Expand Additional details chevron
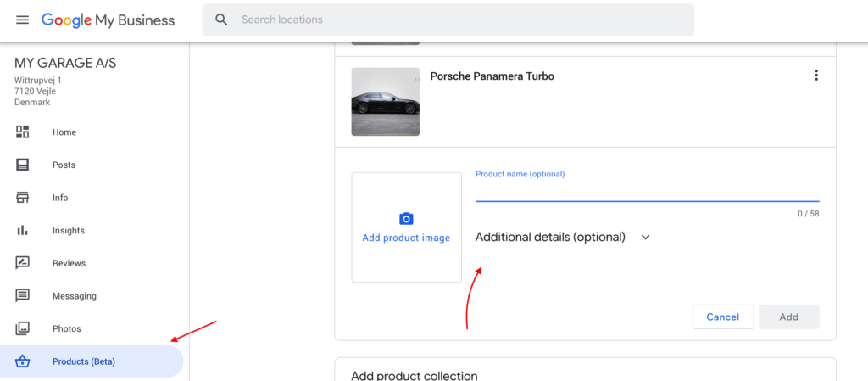Viewport: 868px width, 381px height. tap(645, 237)
